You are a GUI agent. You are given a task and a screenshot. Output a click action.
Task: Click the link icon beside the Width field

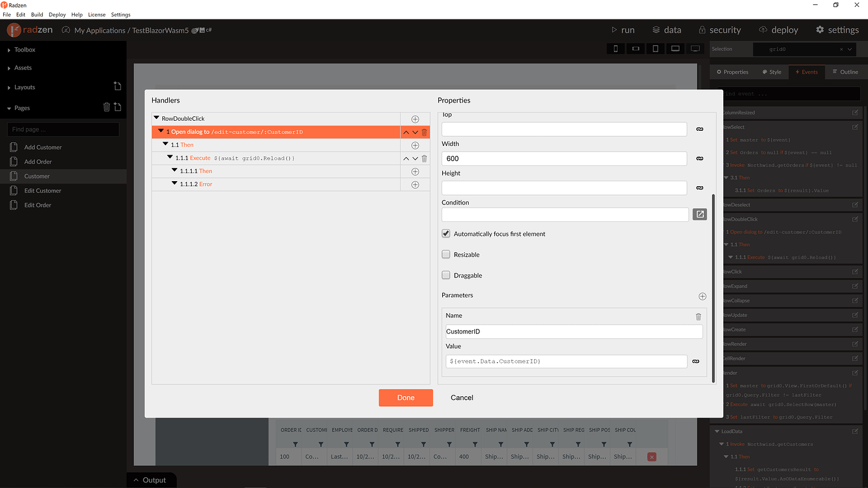pyautogui.click(x=699, y=158)
